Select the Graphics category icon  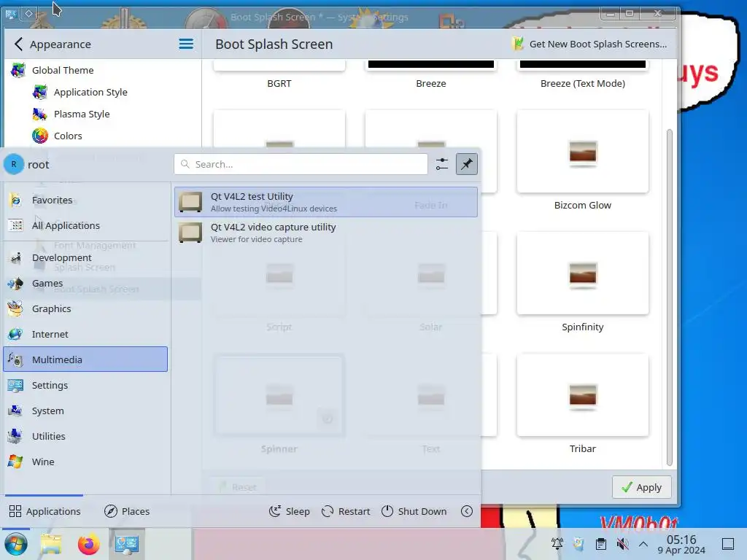(x=15, y=308)
